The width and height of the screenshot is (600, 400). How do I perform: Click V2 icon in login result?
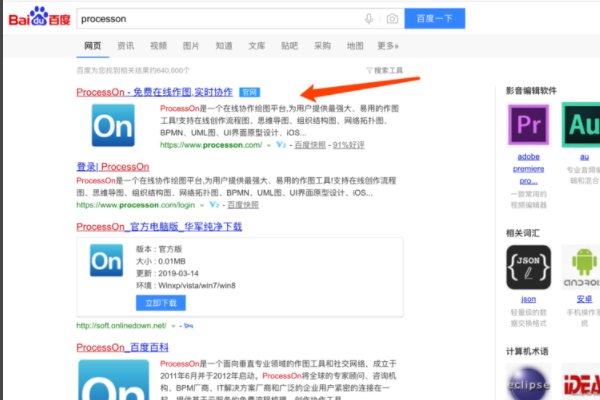(x=214, y=205)
